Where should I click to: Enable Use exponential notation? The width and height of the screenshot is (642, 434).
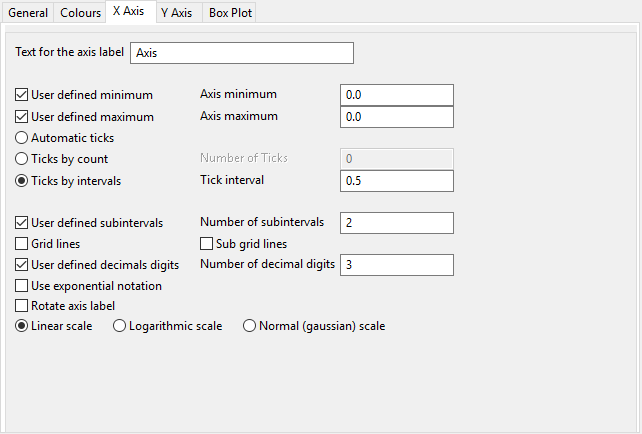[22, 286]
